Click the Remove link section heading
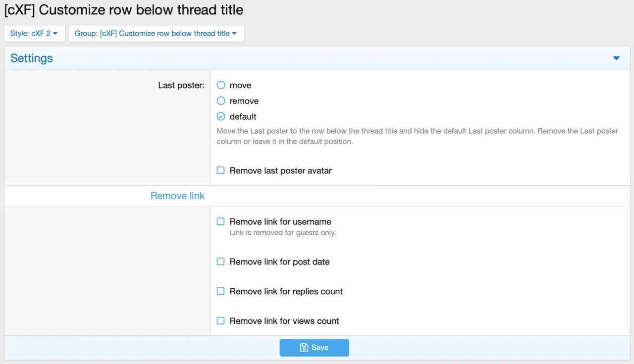634x364 pixels. coord(177,196)
